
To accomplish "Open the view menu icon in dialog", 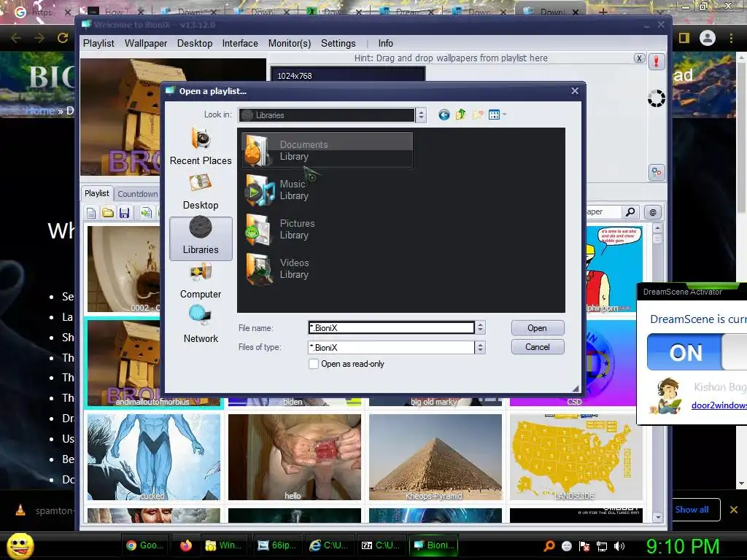I will pyautogui.click(x=496, y=114).
